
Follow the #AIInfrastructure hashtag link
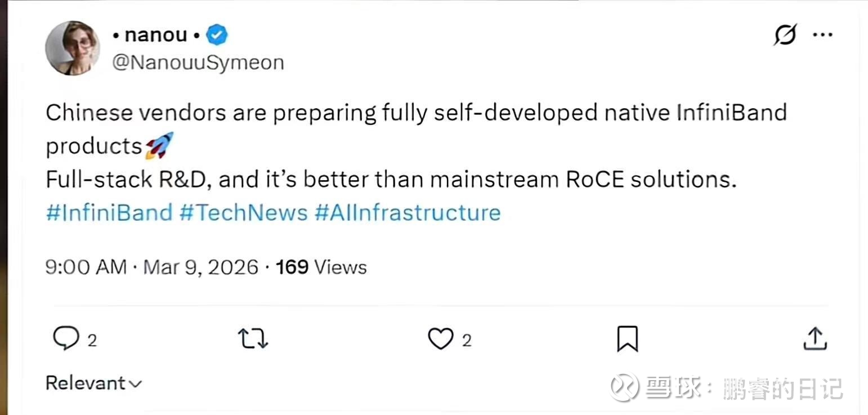(408, 213)
